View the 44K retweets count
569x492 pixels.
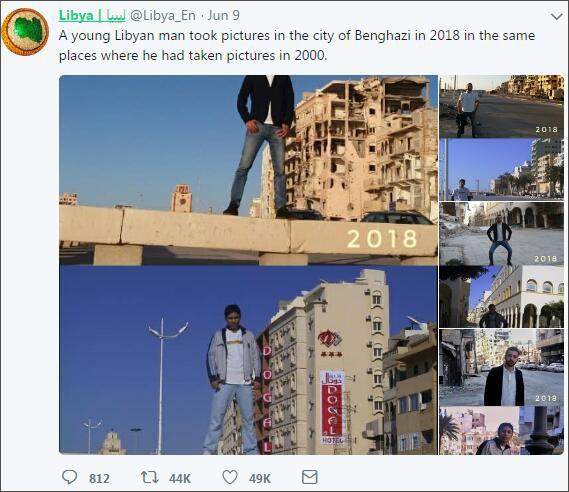180,478
